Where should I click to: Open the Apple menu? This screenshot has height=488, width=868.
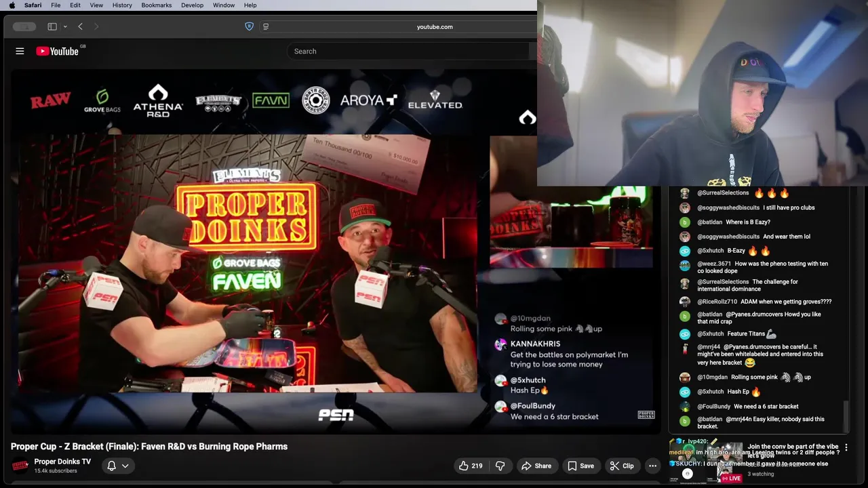tap(12, 5)
